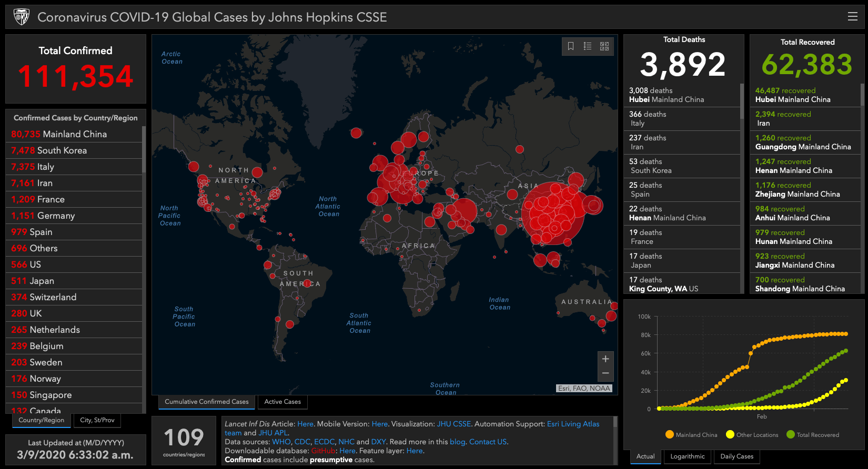Open the hamburger menu in the header

point(853,16)
